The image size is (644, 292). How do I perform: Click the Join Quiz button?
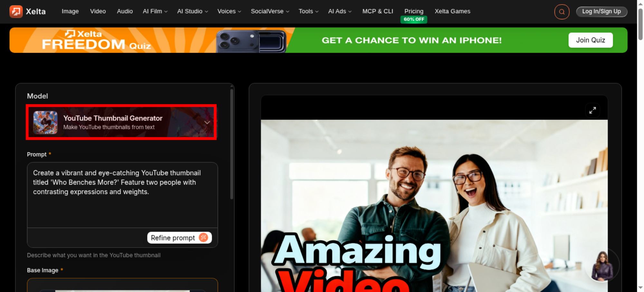tap(591, 40)
